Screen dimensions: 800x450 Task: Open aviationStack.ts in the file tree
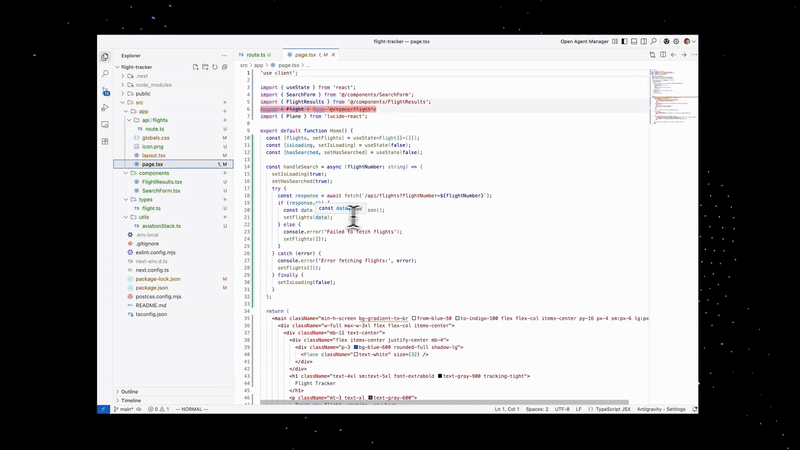coord(161,226)
